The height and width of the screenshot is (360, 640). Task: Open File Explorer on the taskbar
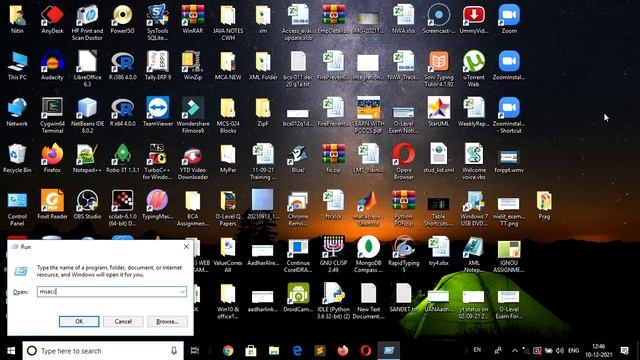pyautogui.click(x=273, y=351)
